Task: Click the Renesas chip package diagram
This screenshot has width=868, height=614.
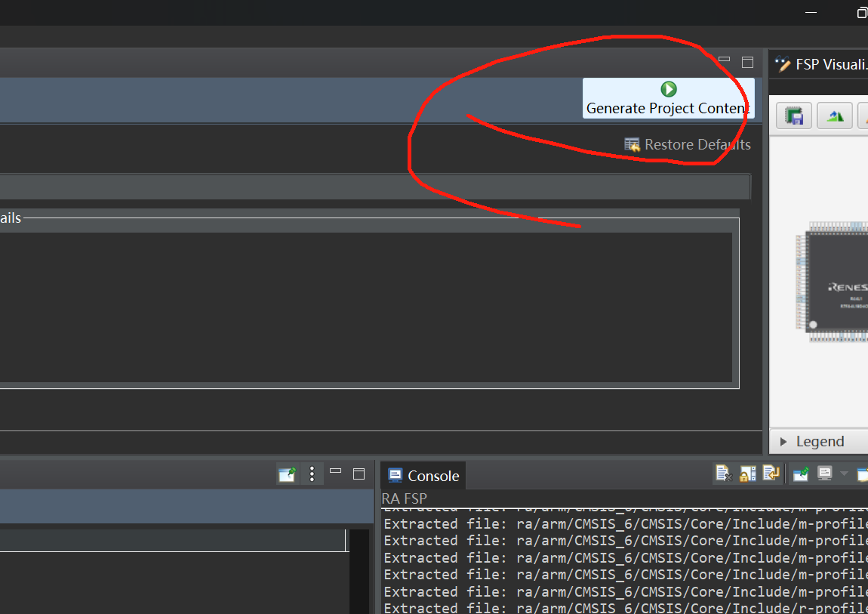Action: click(x=832, y=282)
